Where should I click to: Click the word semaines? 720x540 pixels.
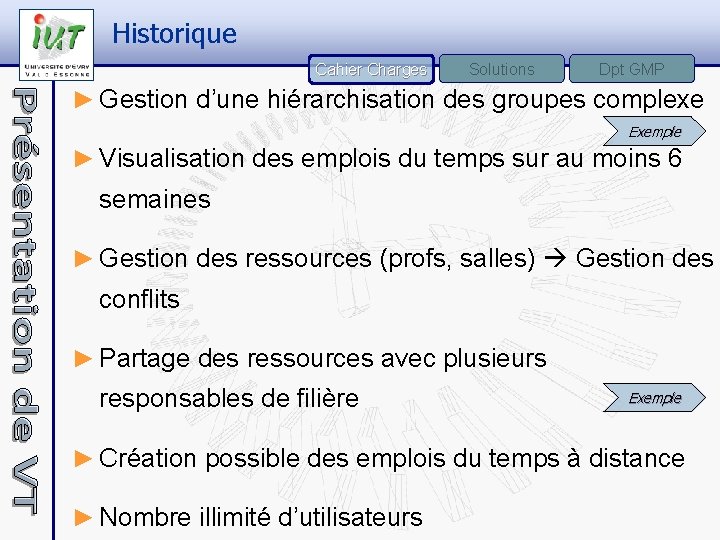coord(155,199)
